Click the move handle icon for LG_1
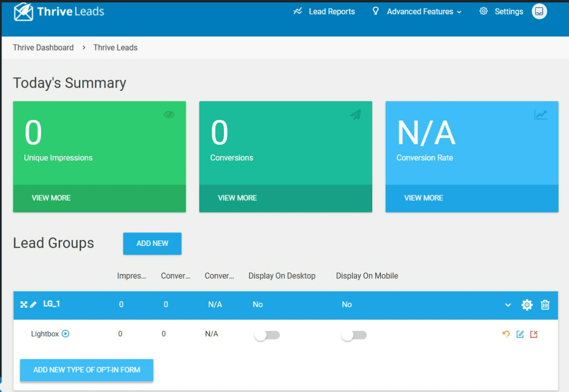The image size is (569, 392). (23, 304)
